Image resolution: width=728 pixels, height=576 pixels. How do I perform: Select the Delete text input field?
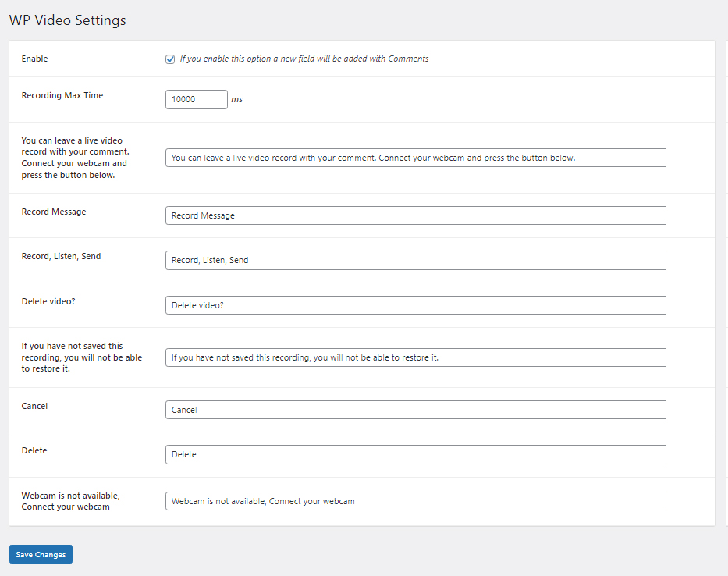[415, 454]
